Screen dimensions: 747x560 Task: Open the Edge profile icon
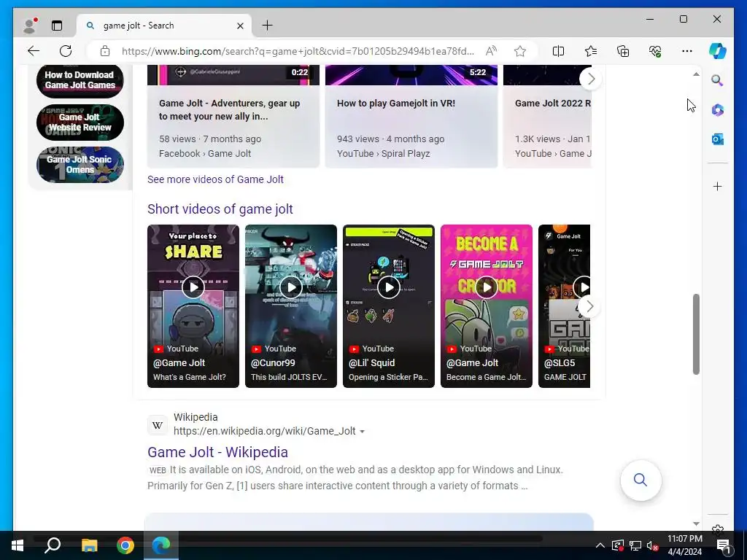point(31,26)
